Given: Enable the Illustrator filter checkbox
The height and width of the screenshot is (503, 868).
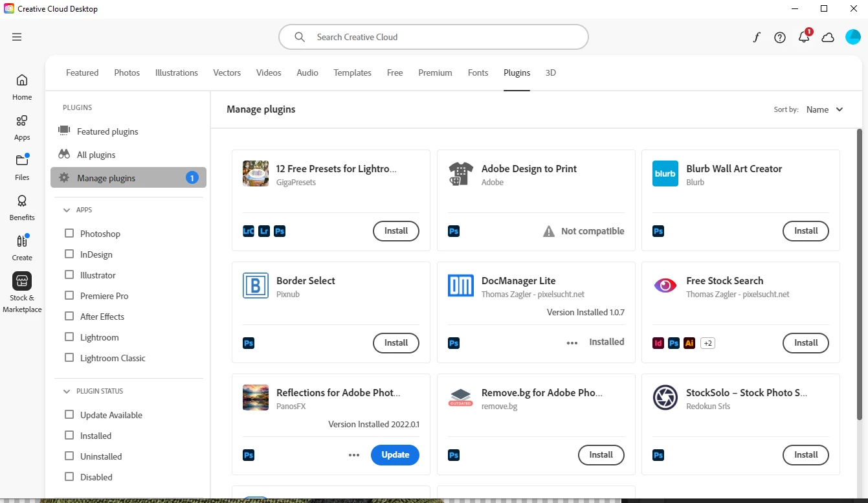Looking at the screenshot, I should pos(69,274).
